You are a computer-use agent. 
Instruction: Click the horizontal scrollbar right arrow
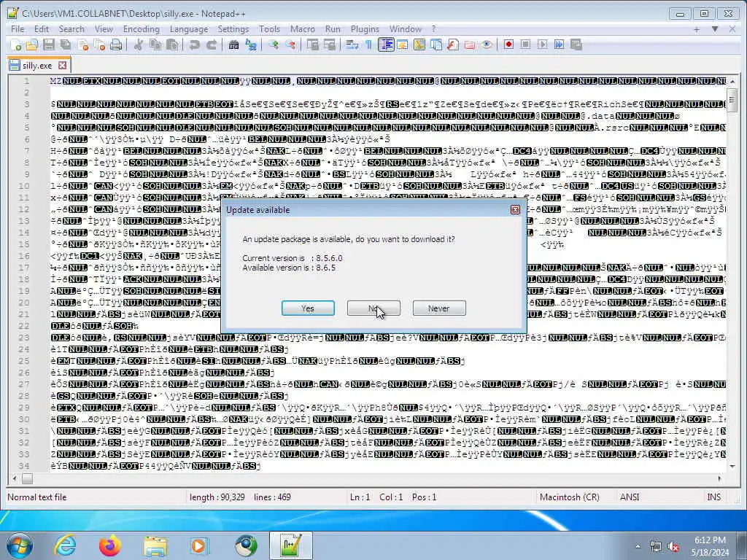(719, 478)
